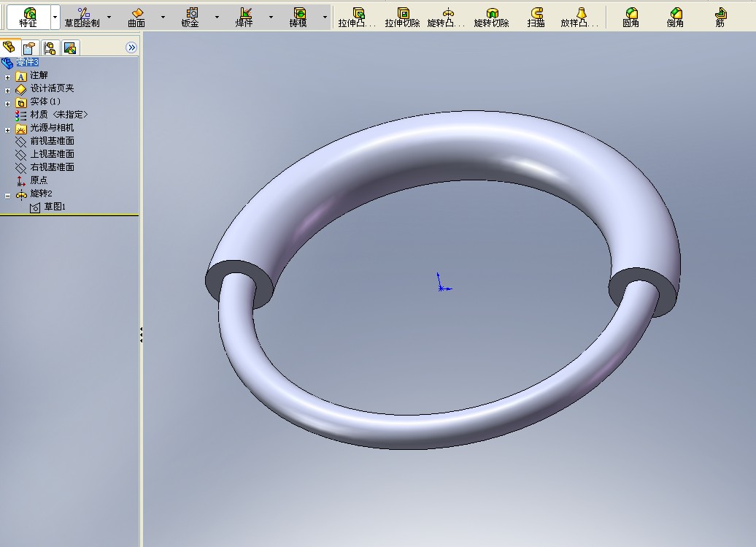Screen dimensions: 756x547
Task: Select the 右视基准面 right plane
Action: tap(52, 167)
